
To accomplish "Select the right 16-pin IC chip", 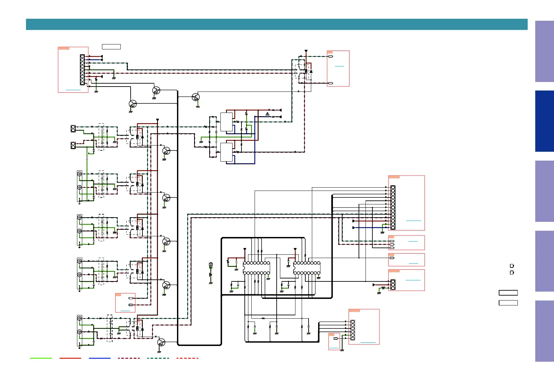I will pyautogui.click(x=307, y=268).
